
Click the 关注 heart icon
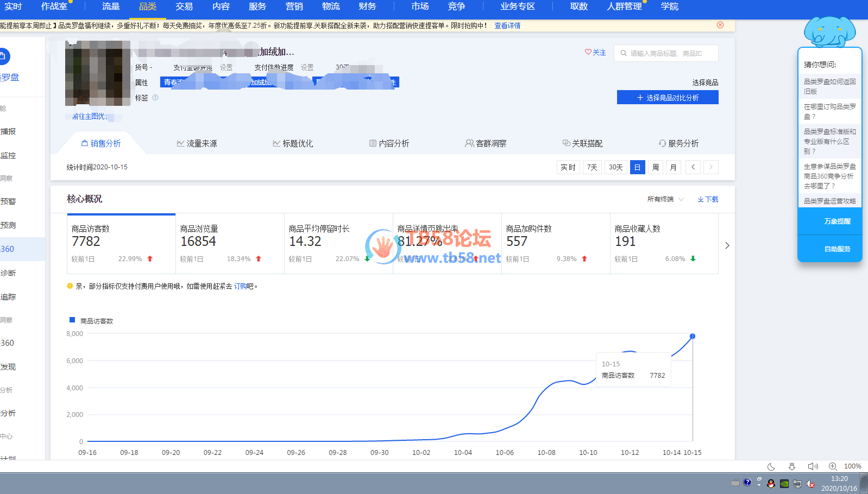point(588,52)
